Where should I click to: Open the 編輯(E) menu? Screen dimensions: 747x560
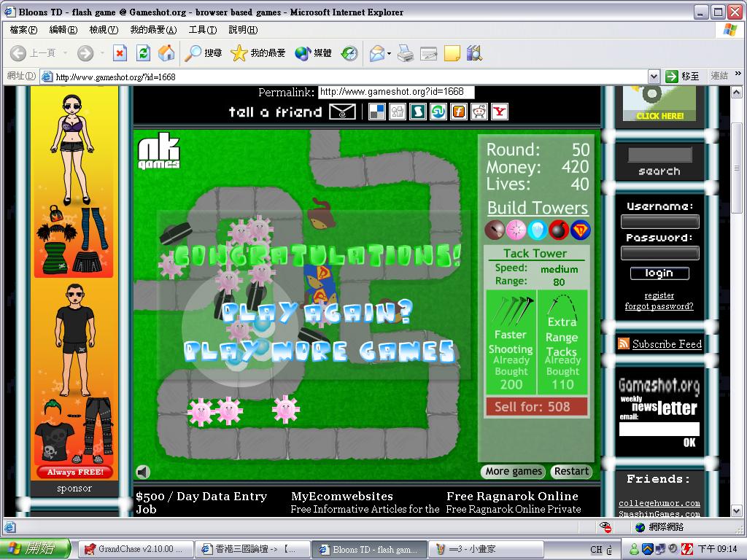63,30
